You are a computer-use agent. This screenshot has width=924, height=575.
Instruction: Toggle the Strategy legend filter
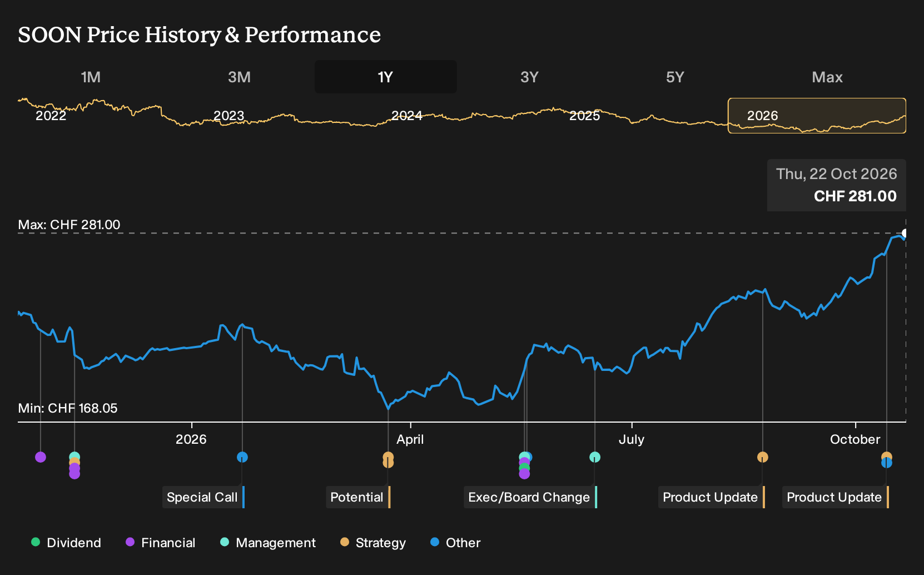pos(373,543)
